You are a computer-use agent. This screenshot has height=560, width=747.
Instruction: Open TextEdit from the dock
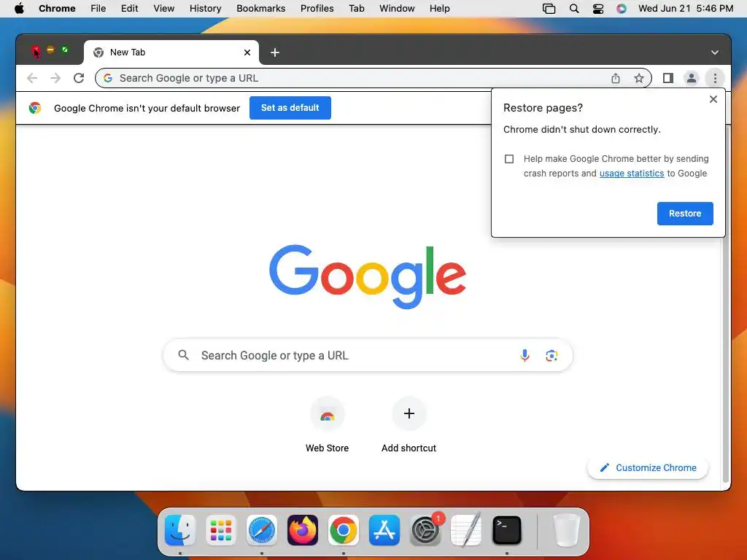[x=466, y=530]
